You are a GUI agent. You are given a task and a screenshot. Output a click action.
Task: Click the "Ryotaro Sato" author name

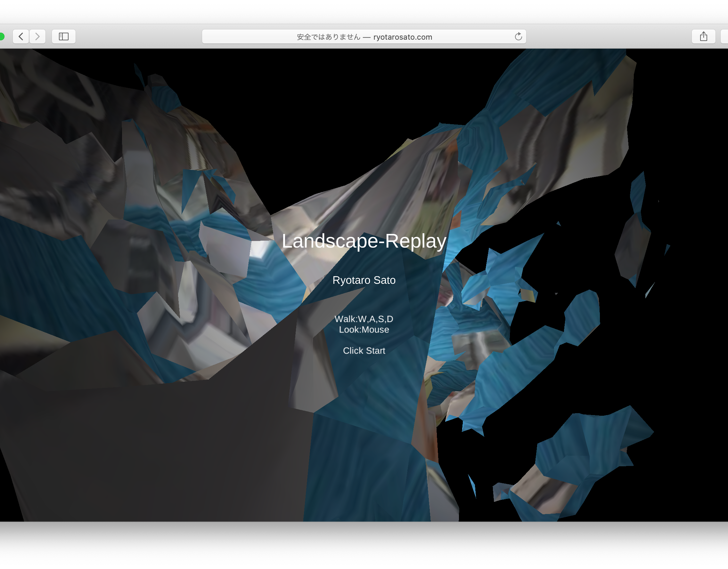[x=364, y=280]
